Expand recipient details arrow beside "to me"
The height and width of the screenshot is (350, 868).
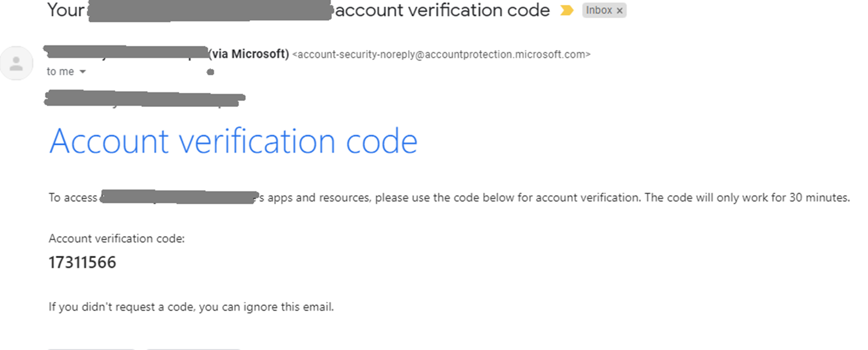coord(83,72)
